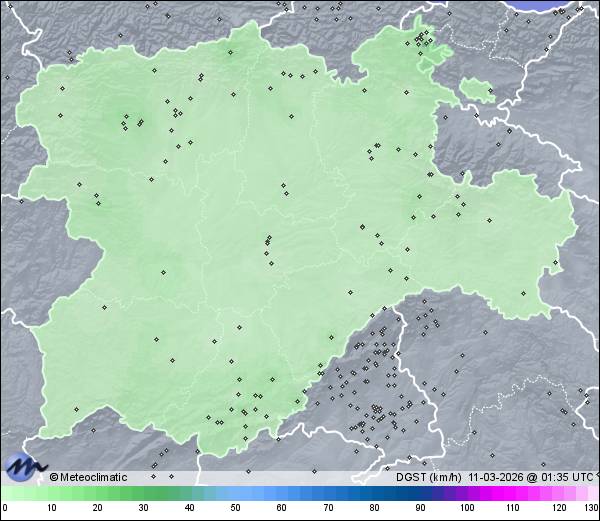This screenshot has height=521, width=600.
Task: Select the light green 10 km/h legend color
Action: (51, 494)
